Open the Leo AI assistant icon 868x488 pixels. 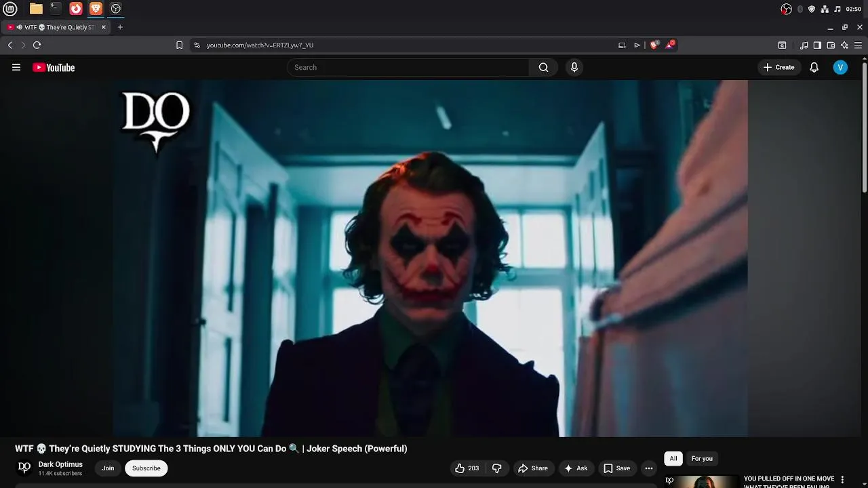tap(844, 45)
